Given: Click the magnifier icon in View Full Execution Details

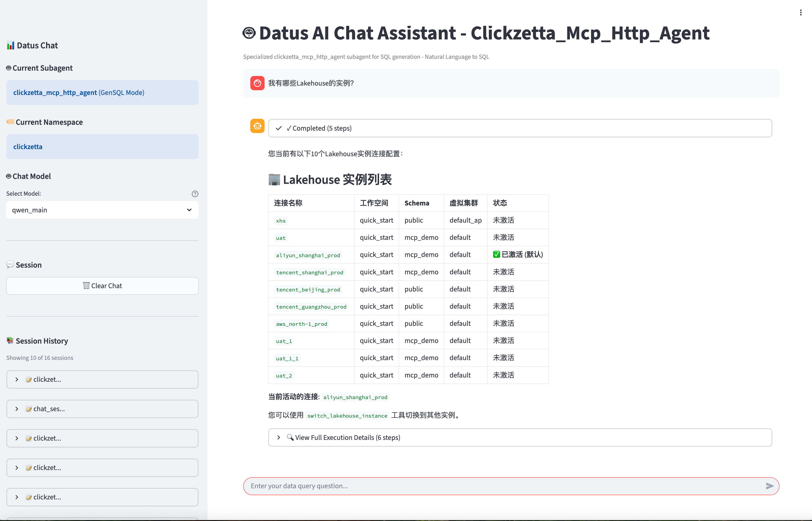Looking at the screenshot, I should [x=290, y=437].
